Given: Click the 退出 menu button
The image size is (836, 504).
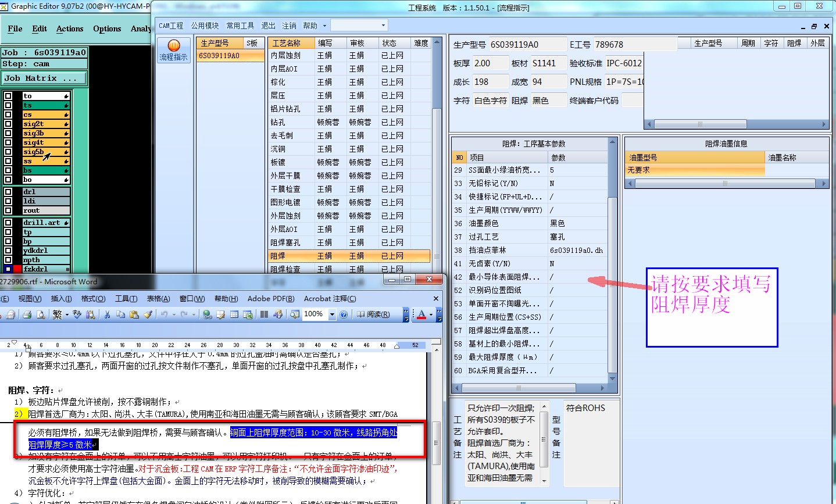Looking at the screenshot, I should click(269, 26).
